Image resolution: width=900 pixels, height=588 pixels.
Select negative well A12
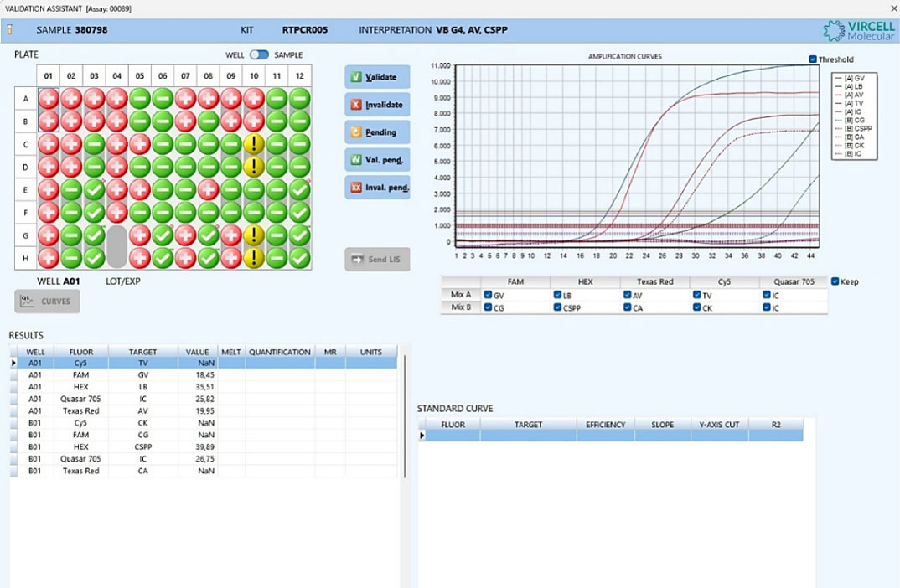coord(300,99)
